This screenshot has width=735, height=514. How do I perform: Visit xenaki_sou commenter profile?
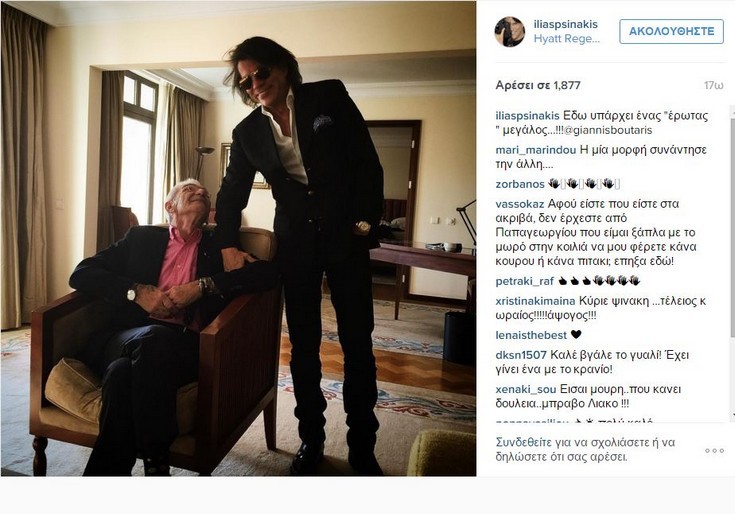(x=526, y=389)
